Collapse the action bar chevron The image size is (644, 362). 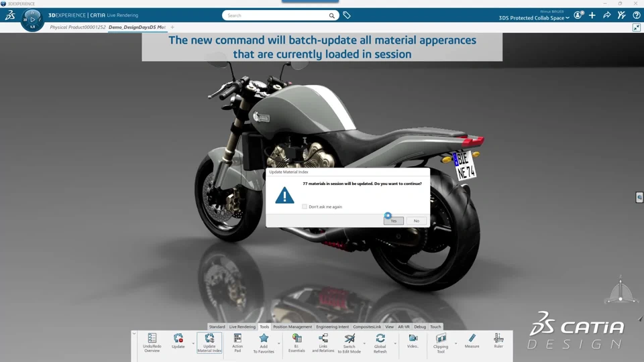click(x=134, y=334)
